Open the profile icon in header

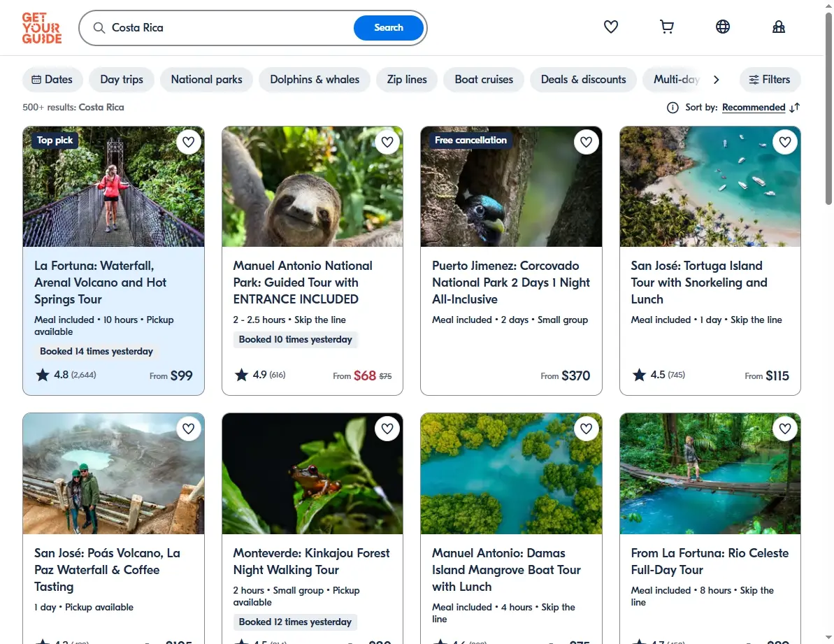779,27
